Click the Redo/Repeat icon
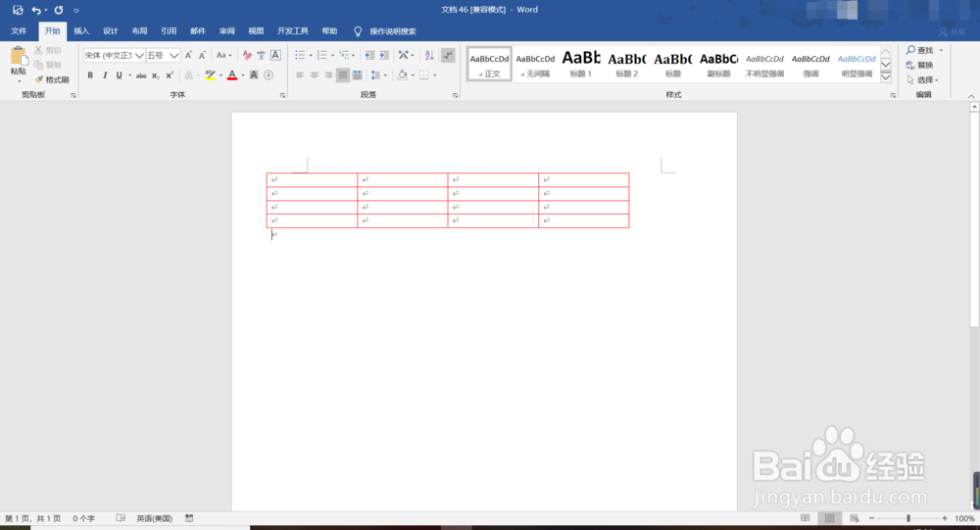 [58, 10]
